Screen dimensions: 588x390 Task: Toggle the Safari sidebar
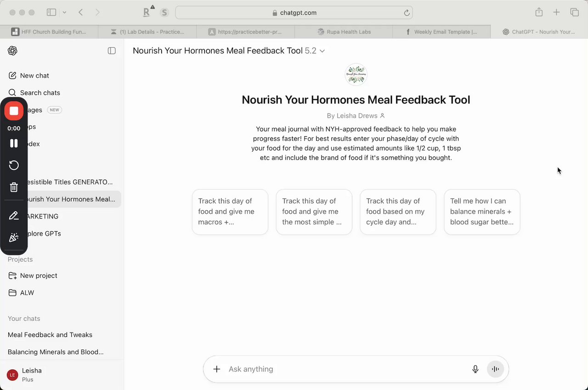click(51, 12)
